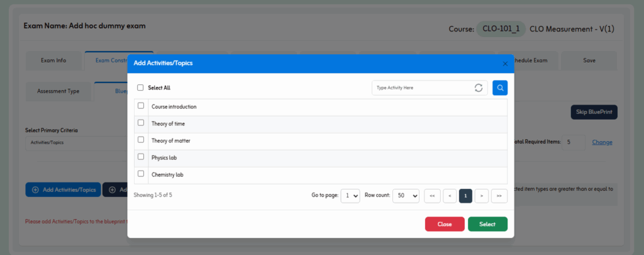Click the blue search magnifier icon
Viewport: 644px width, 255px height.
coord(499,88)
